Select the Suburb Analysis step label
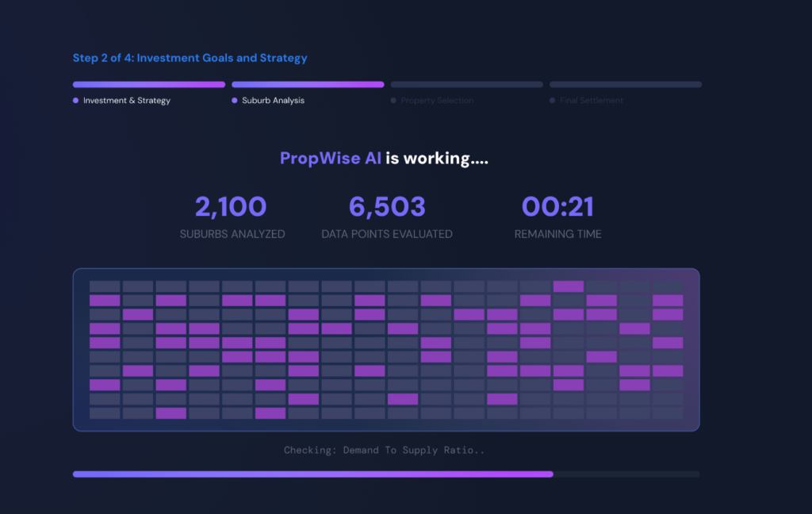The image size is (812, 514). 273,101
